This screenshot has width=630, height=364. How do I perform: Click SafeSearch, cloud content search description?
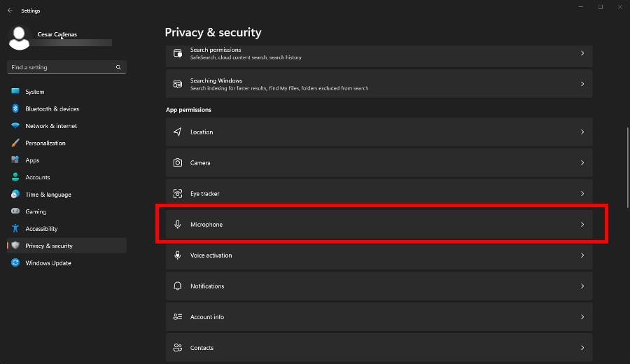pos(246,57)
